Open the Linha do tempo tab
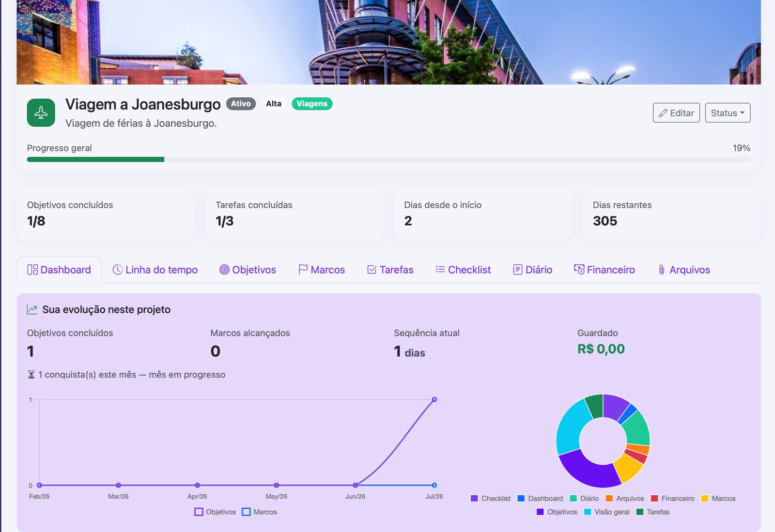This screenshot has width=775, height=532. tap(155, 270)
